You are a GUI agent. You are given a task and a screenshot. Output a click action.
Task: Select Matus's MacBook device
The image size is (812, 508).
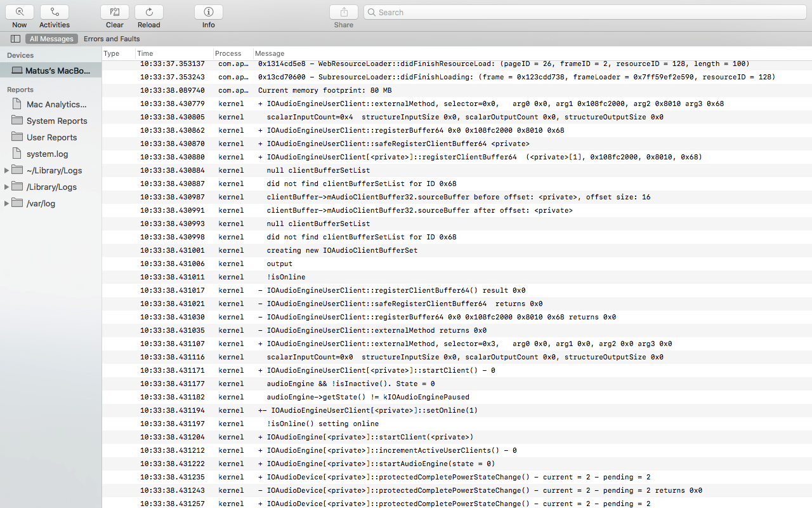pos(51,70)
